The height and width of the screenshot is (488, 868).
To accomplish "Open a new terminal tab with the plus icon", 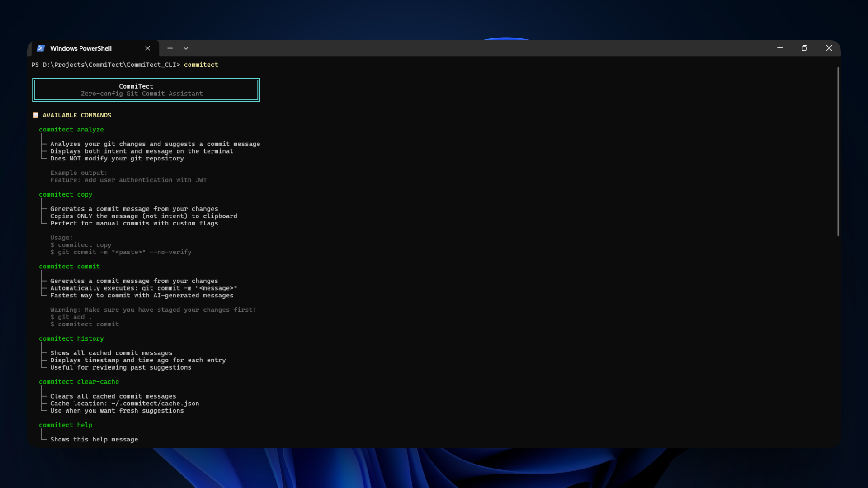I will point(170,48).
